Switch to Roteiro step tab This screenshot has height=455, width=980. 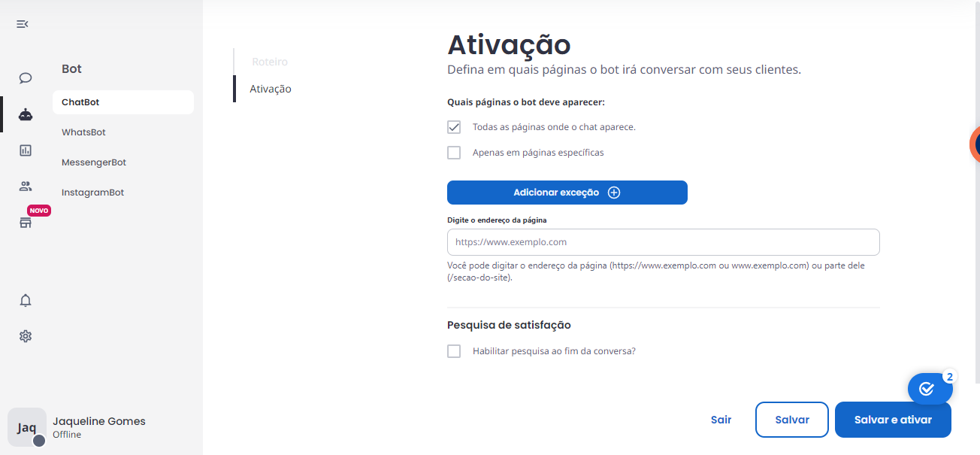pyautogui.click(x=270, y=62)
